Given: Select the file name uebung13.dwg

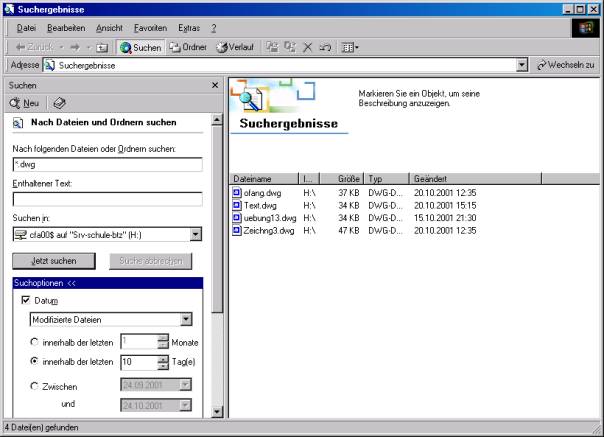Looking at the screenshot, I should tap(270, 218).
